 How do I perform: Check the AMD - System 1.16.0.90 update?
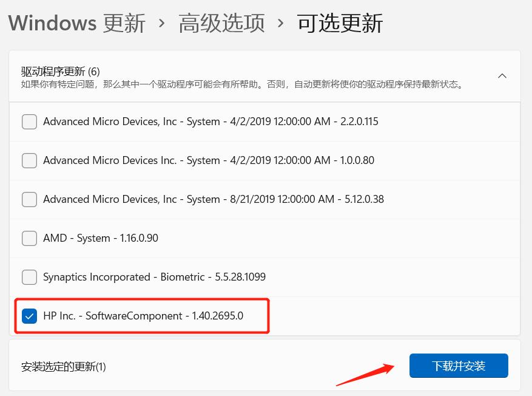tap(29, 238)
